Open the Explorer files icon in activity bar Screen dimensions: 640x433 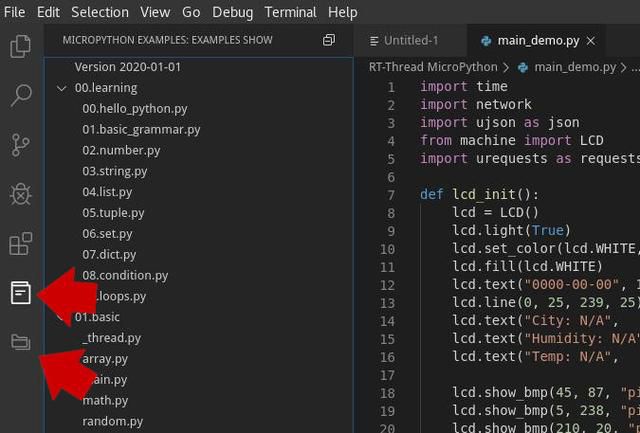20,46
